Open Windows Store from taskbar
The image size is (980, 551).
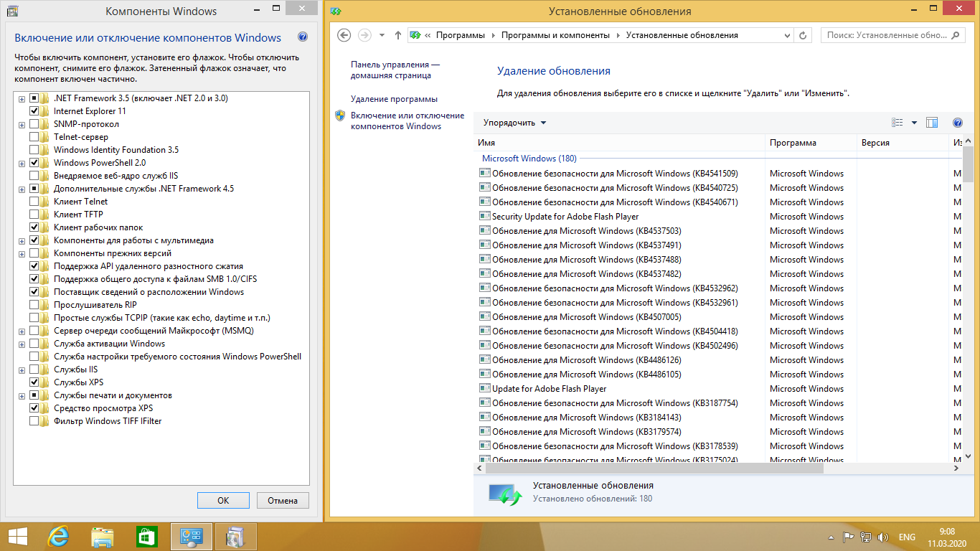point(146,537)
